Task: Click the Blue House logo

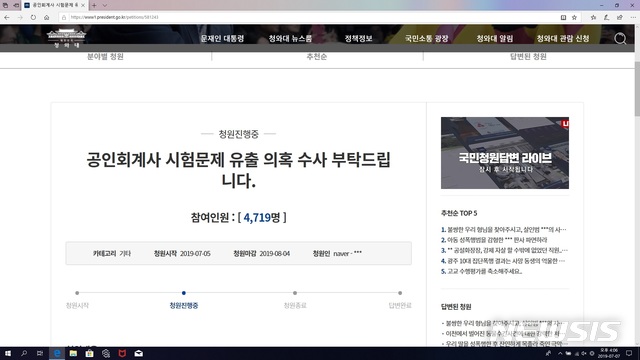Action: [66, 38]
